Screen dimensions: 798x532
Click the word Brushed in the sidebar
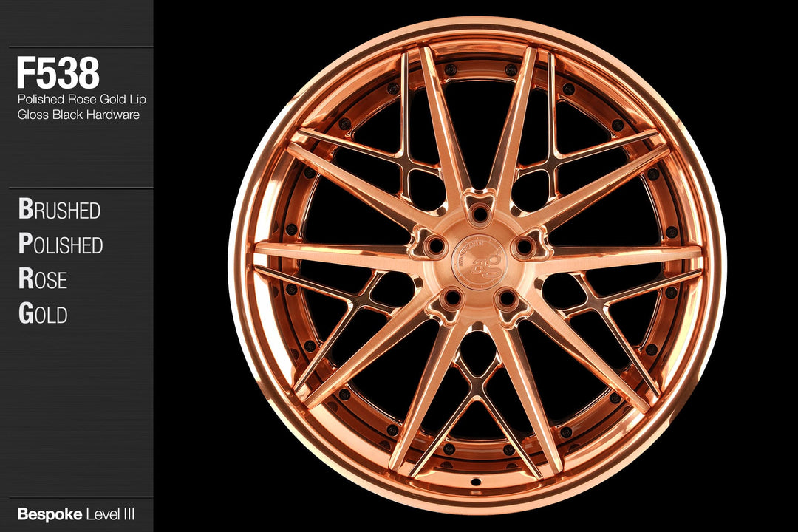coord(59,210)
